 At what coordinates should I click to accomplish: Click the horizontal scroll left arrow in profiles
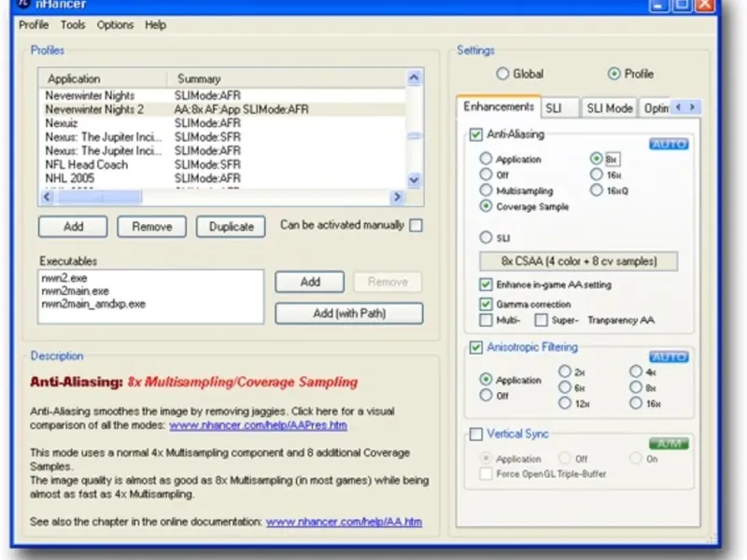[x=48, y=197]
